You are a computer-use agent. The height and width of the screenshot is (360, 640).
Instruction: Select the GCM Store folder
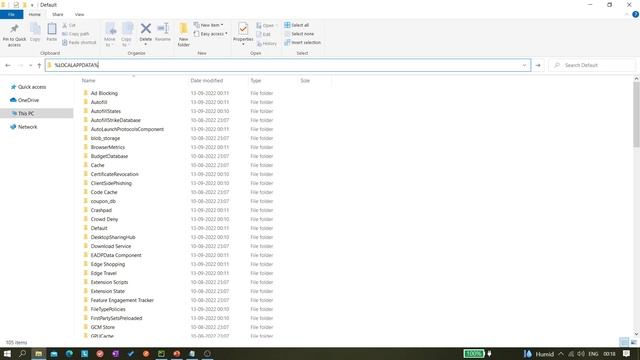pyautogui.click(x=102, y=327)
